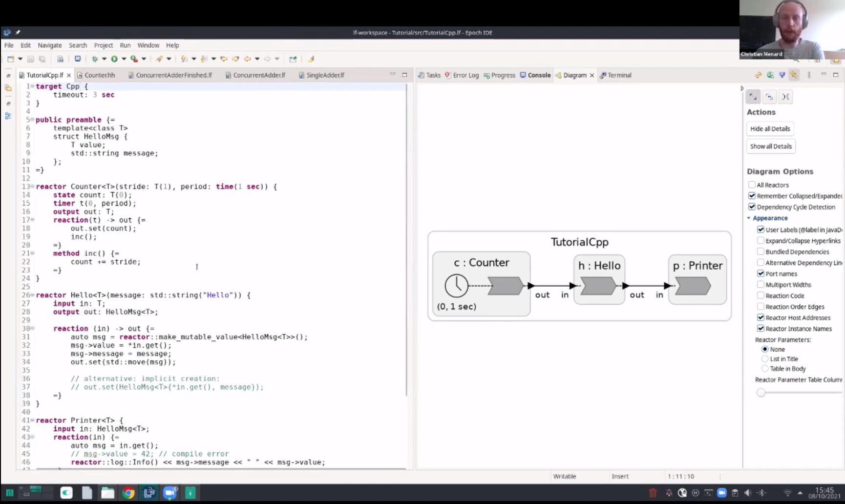845x504 pixels.
Task: Click the zoom-to-focus button in the diagram sidebar
Action: (769, 97)
